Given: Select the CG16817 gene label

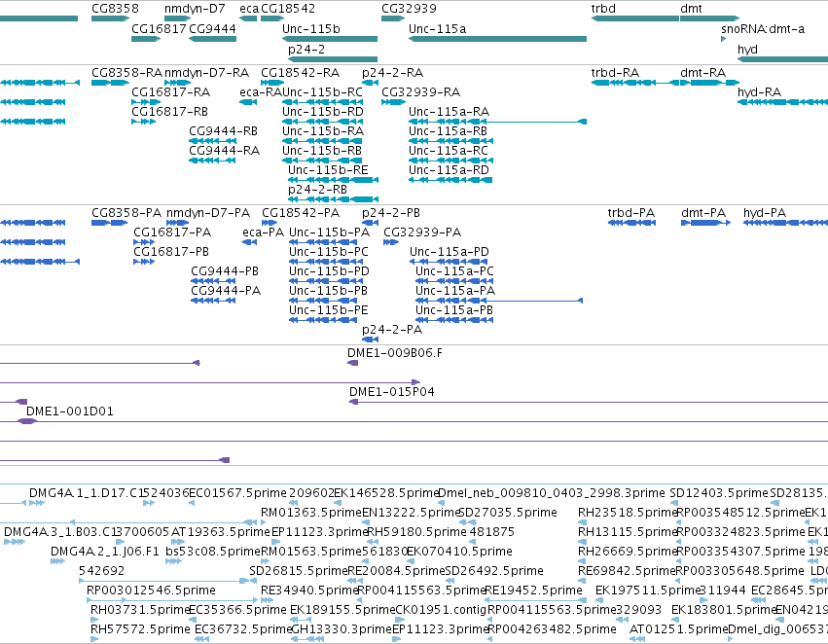Looking at the screenshot, I should (159, 28).
